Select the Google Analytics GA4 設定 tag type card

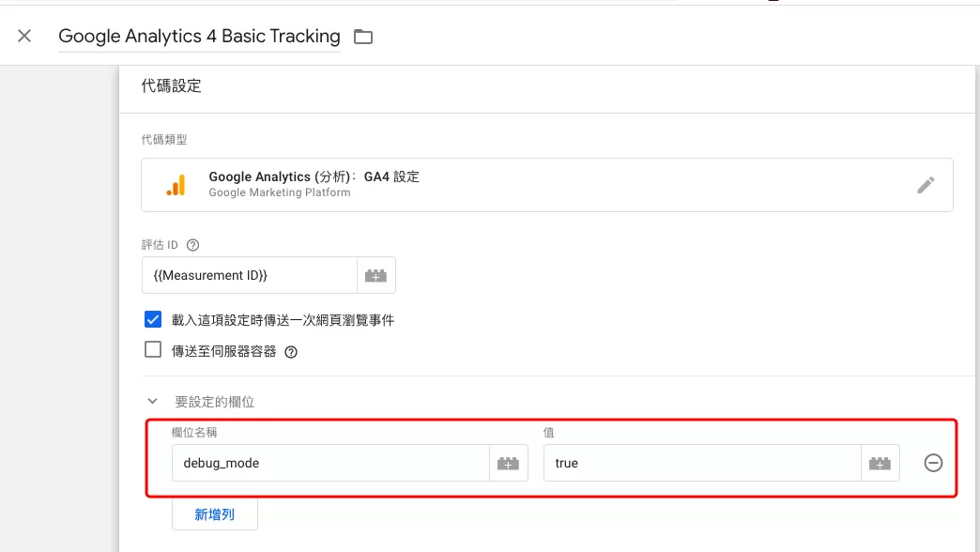tap(547, 184)
